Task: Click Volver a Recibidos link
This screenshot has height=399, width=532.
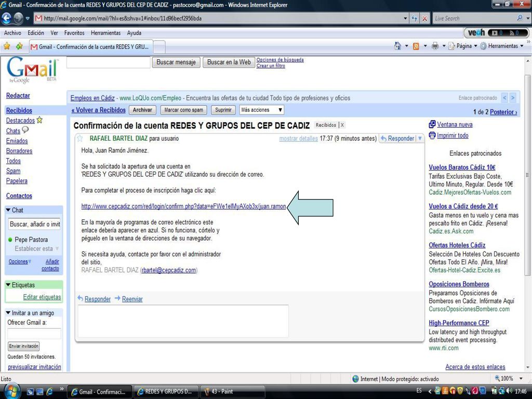Action: click(98, 110)
